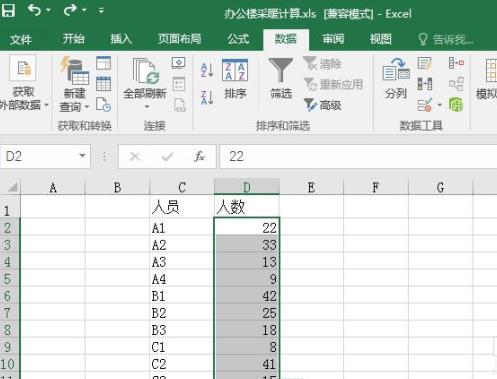This screenshot has height=379, width=497.
Task: Click the Flash Fill icon
Action: tap(424, 63)
